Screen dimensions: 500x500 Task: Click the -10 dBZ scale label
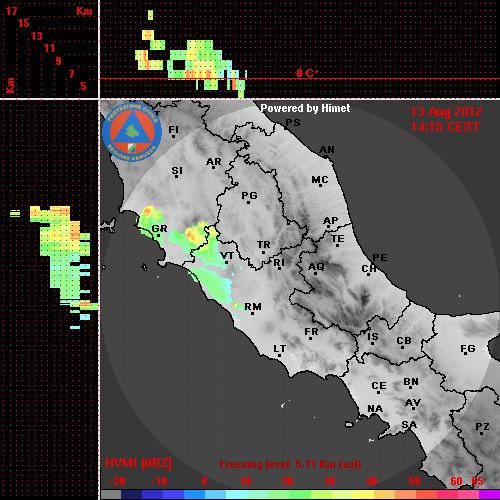click(159, 481)
